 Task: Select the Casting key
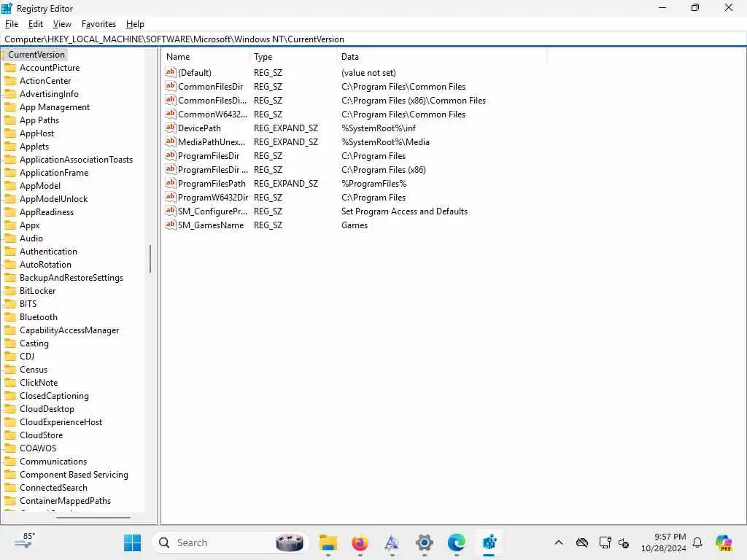coord(34,343)
